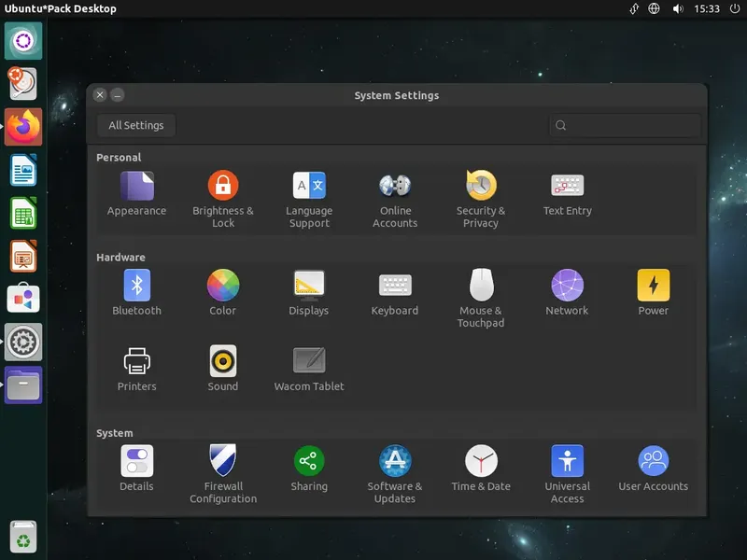Open Network settings
The image size is (747, 560).
click(567, 292)
